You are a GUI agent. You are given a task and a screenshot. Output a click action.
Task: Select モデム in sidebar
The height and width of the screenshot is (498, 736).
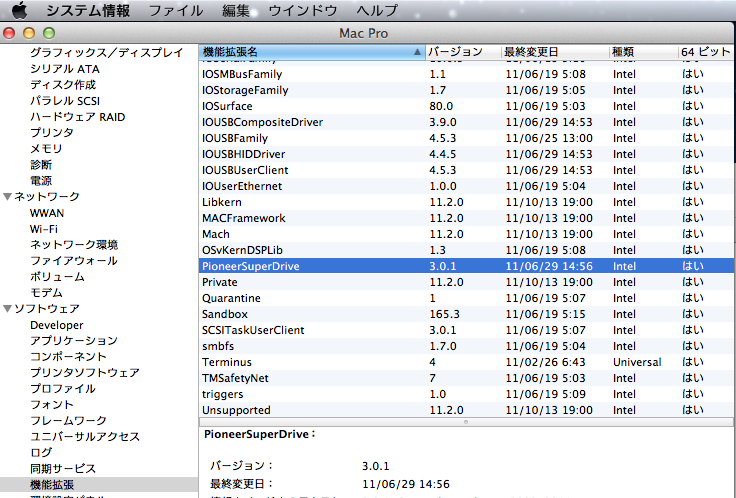(46, 293)
